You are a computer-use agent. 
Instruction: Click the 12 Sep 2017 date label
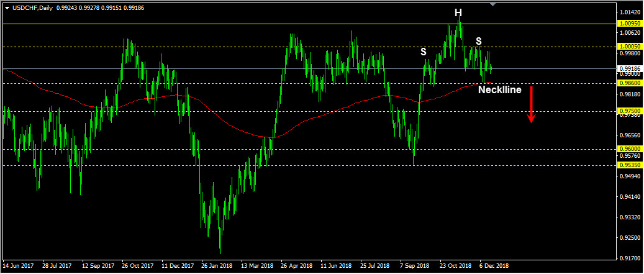[x=97, y=265]
